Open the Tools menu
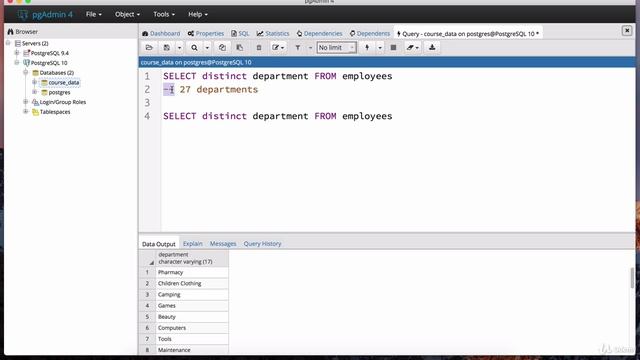Screen dimensions: 640x360 tap(164, 14)
